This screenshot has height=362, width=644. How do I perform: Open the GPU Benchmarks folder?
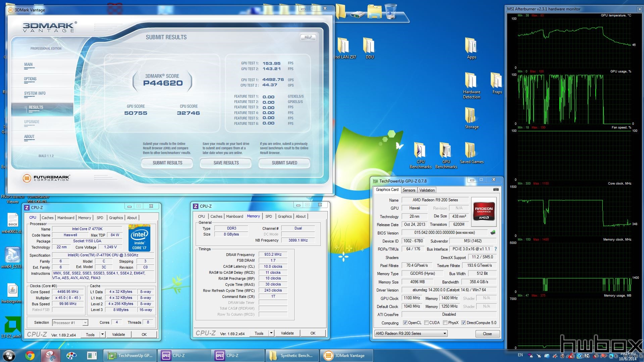446,155
